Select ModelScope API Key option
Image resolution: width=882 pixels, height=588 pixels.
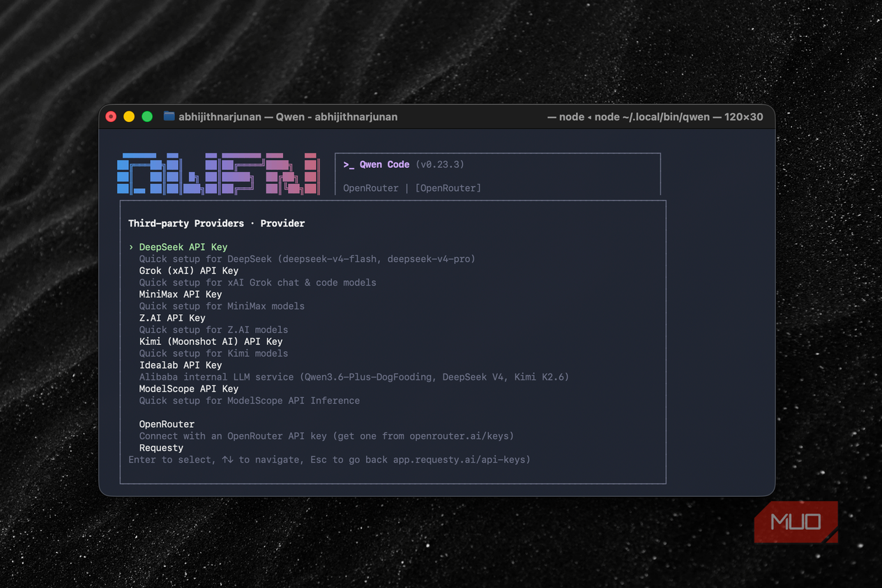(189, 389)
